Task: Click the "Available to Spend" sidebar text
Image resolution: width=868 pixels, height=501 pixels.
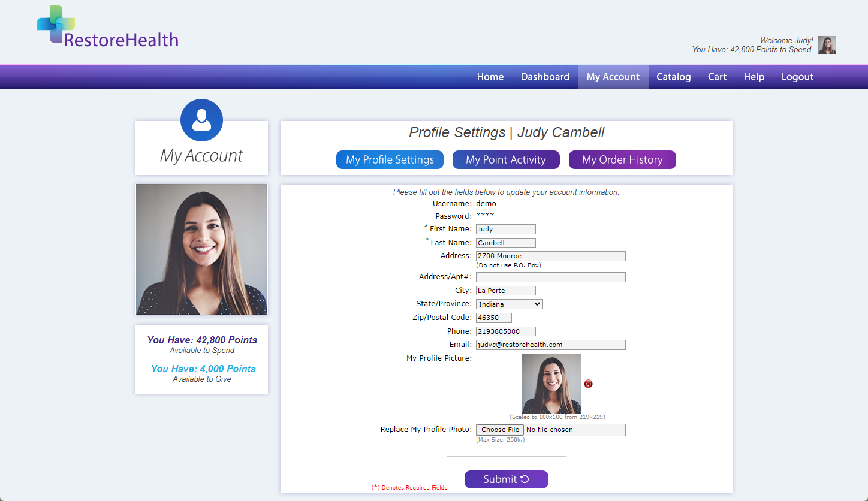Action: pyautogui.click(x=202, y=351)
